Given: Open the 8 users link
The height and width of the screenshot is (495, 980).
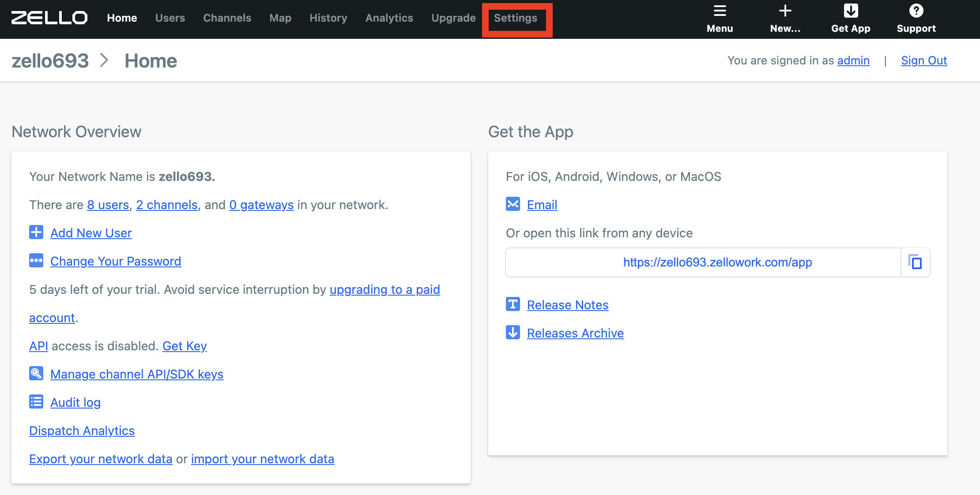Looking at the screenshot, I should [108, 205].
